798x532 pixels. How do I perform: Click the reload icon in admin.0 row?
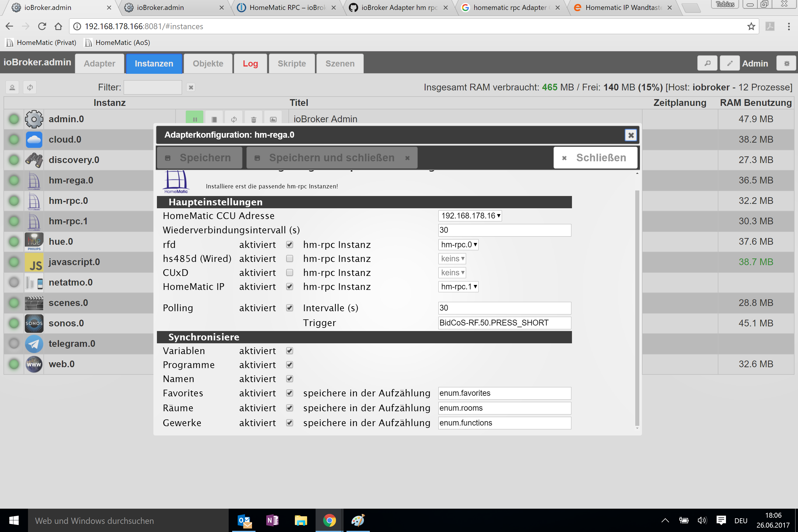(x=234, y=119)
